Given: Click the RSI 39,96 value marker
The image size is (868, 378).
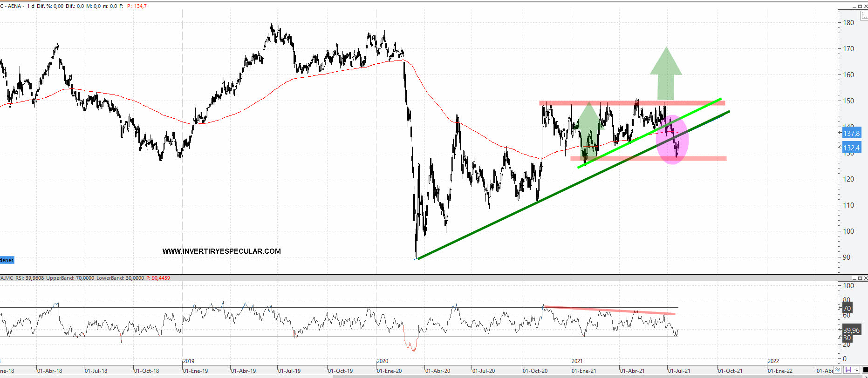Looking at the screenshot, I should click(x=851, y=331).
